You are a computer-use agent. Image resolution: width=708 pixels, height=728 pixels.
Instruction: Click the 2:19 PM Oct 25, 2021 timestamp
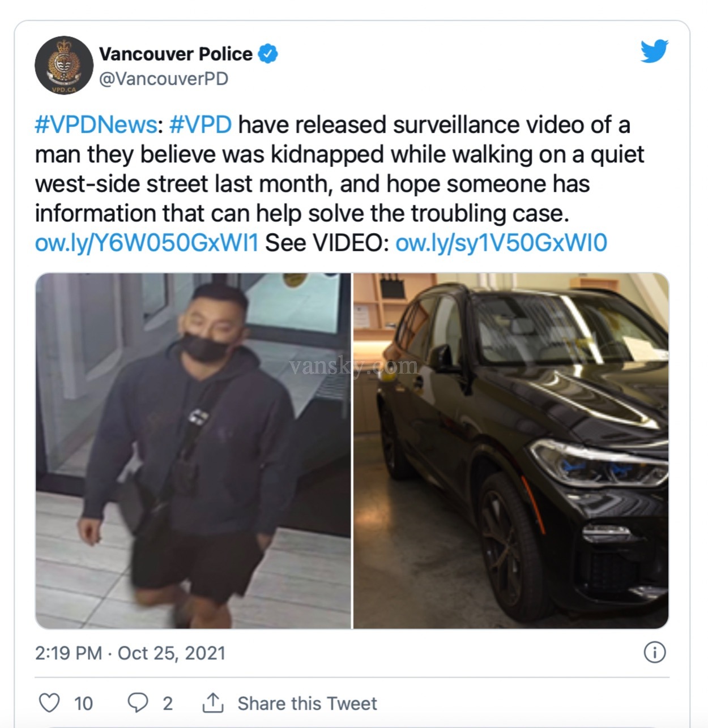coord(130,653)
